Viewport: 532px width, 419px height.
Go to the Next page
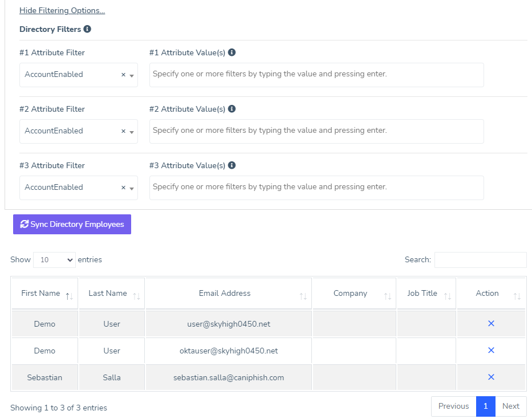(x=510, y=406)
